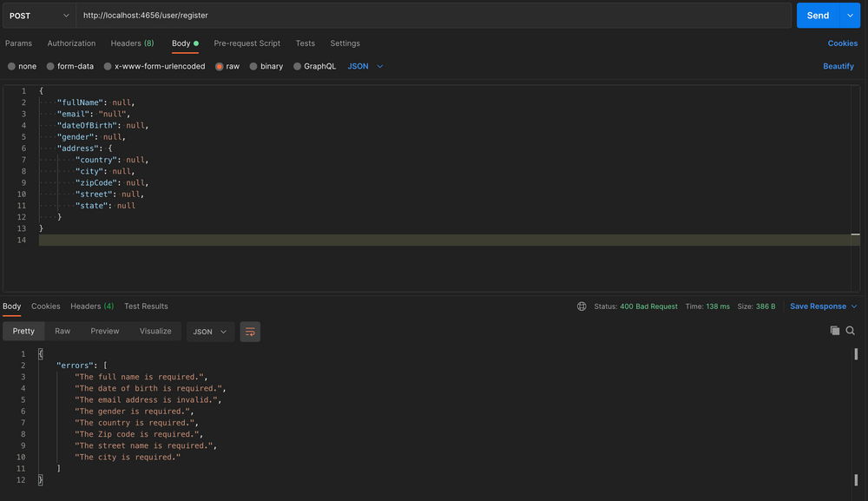Click "The date of birth is required." error

(148, 389)
